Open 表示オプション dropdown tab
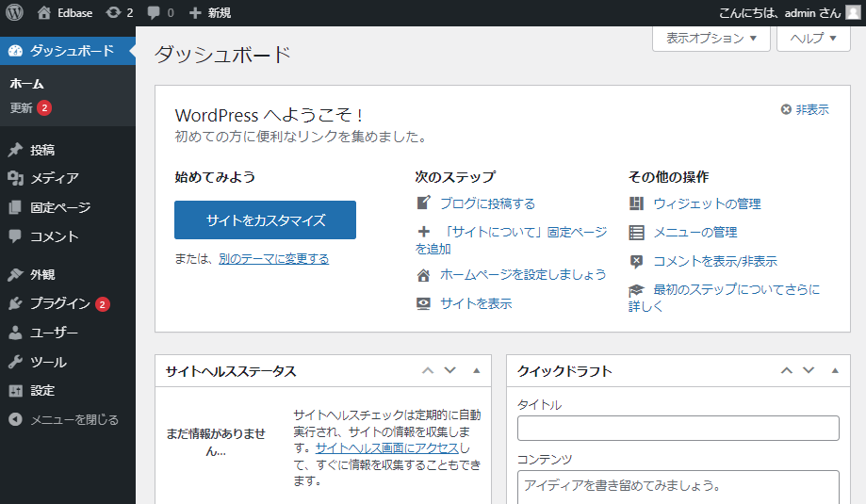The width and height of the screenshot is (866, 504). click(711, 38)
